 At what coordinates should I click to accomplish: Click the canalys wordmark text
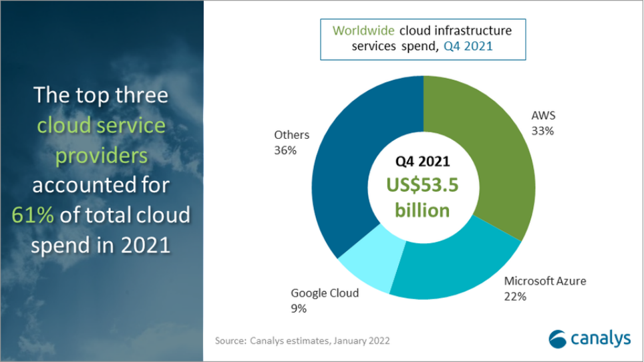(x=601, y=339)
